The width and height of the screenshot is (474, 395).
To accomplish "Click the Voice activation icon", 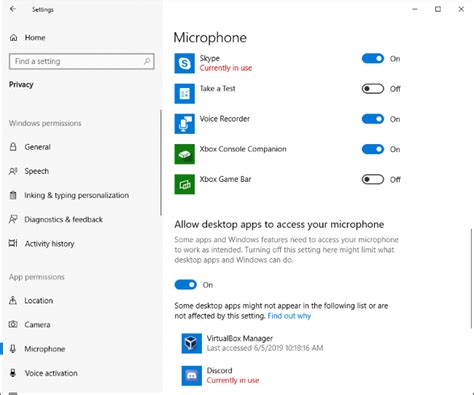I will pyautogui.click(x=13, y=373).
